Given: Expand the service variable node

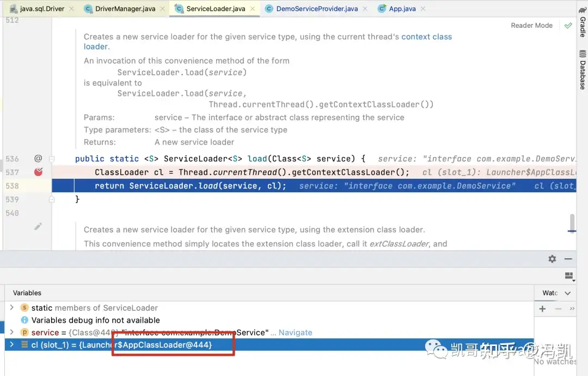Looking at the screenshot, I should click(x=11, y=332).
